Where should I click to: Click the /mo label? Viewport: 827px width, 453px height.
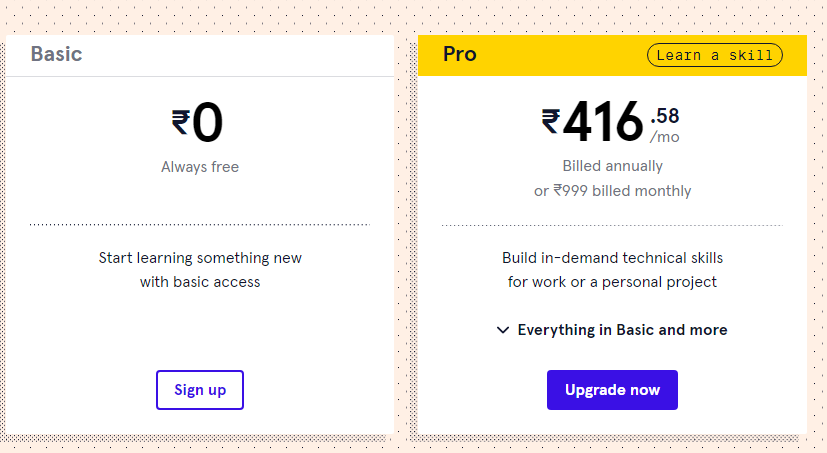[x=664, y=137]
